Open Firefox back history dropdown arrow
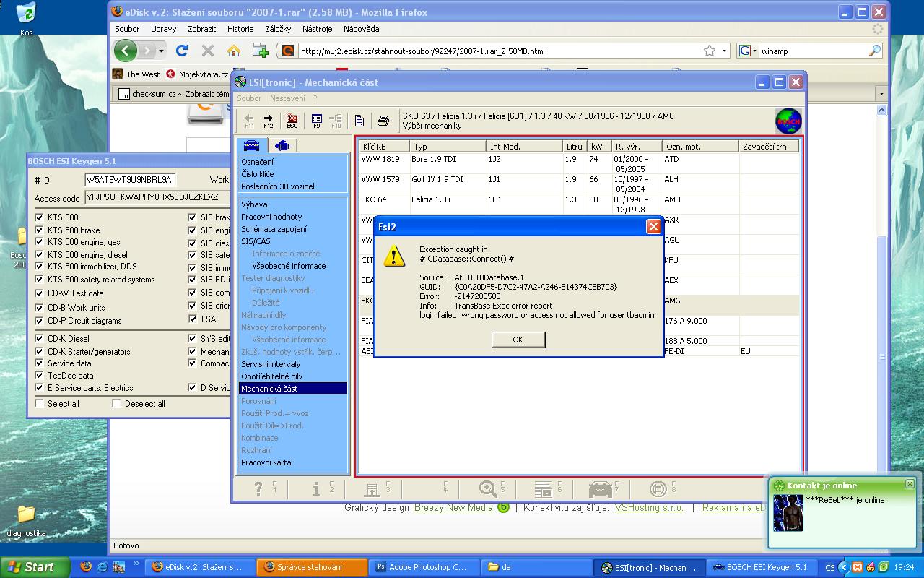 pyautogui.click(x=161, y=51)
